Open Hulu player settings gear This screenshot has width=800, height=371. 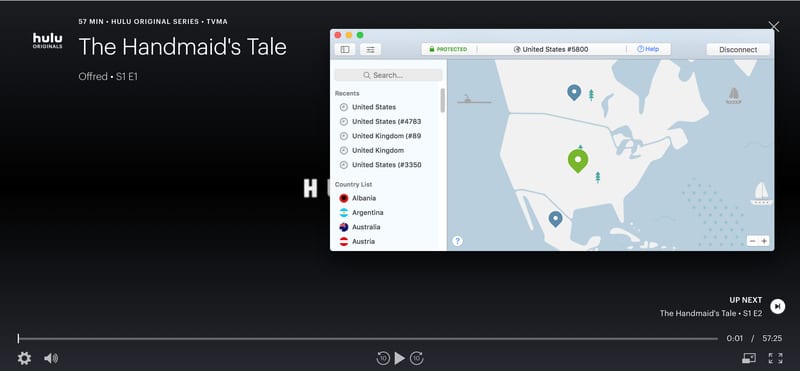[x=24, y=358]
